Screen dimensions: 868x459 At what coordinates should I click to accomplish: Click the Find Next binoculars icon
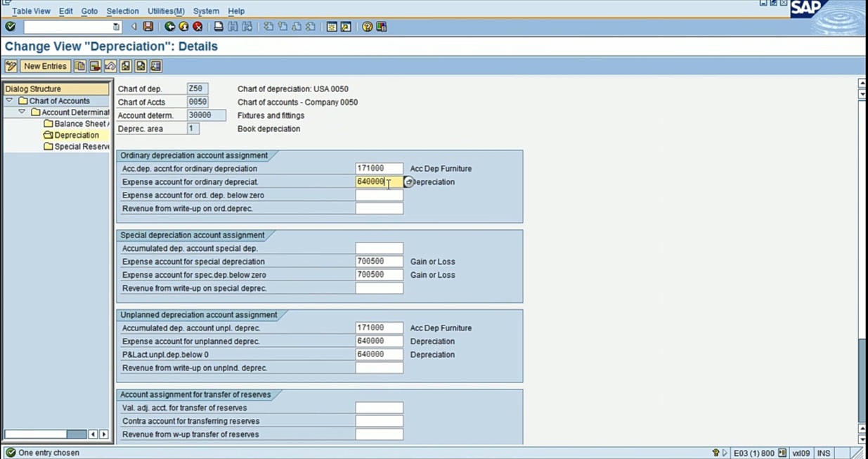(x=247, y=27)
